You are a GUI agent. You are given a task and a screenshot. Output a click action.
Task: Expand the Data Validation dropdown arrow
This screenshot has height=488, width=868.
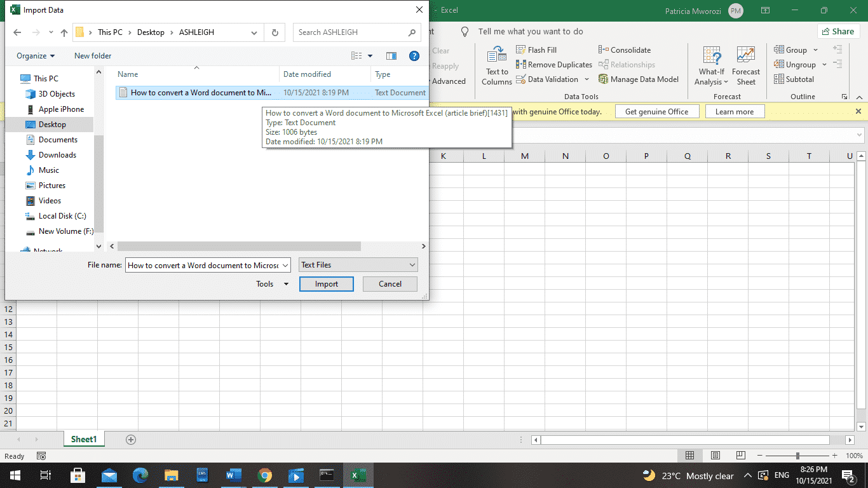point(588,79)
